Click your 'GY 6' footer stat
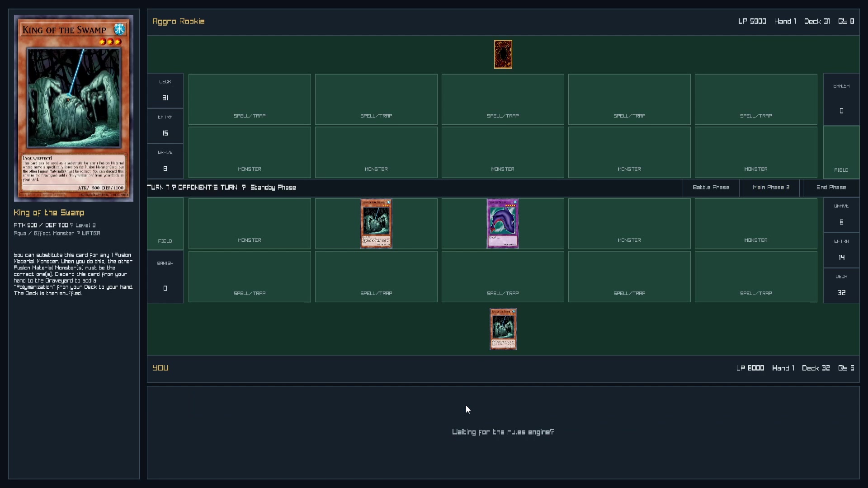 point(846,368)
